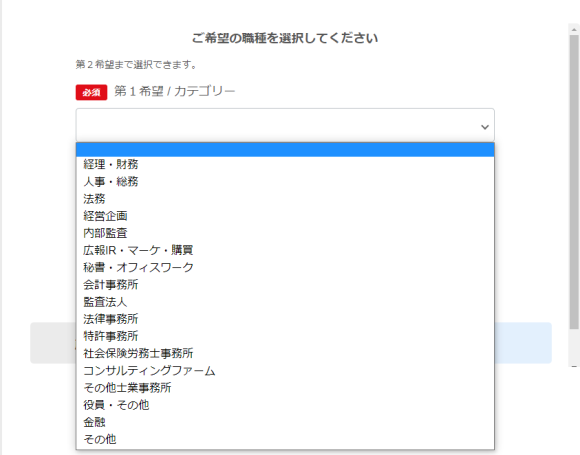The image size is (580, 455).
Task: Choose 人事・総務 option
Action: pyautogui.click(x=285, y=182)
